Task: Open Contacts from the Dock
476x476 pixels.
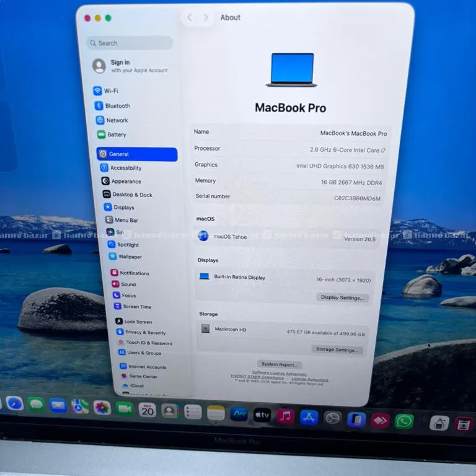Action: tap(170, 411)
